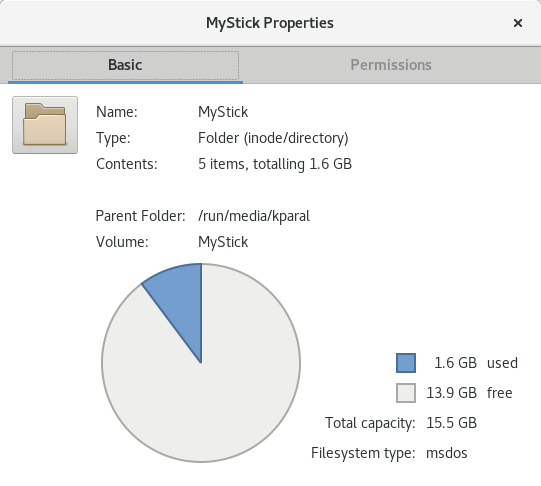Click the msdos filesystem type value
Viewport: 541px width, 486px height.
(447, 453)
